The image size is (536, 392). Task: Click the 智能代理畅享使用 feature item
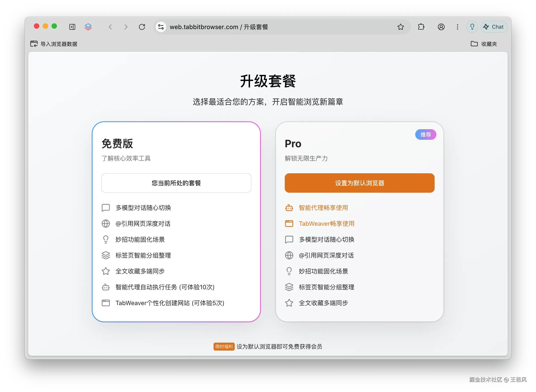point(323,208)
